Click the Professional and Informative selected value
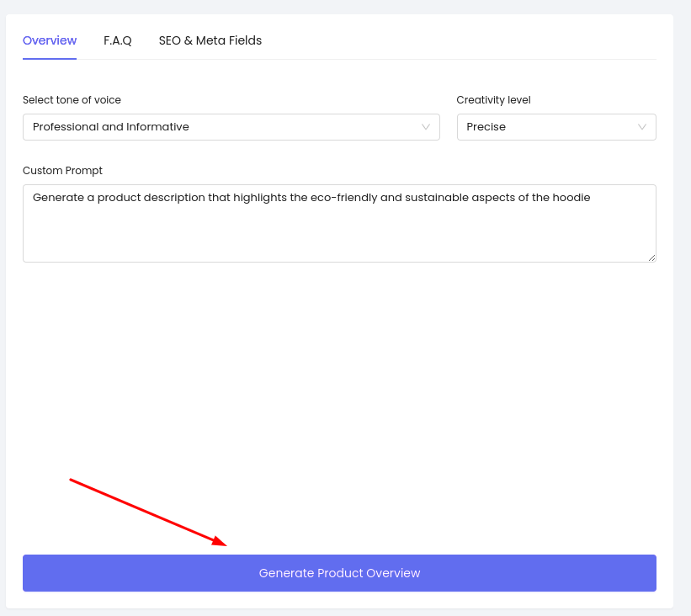This screenshot has height=616, width=691. coord(111,127)
